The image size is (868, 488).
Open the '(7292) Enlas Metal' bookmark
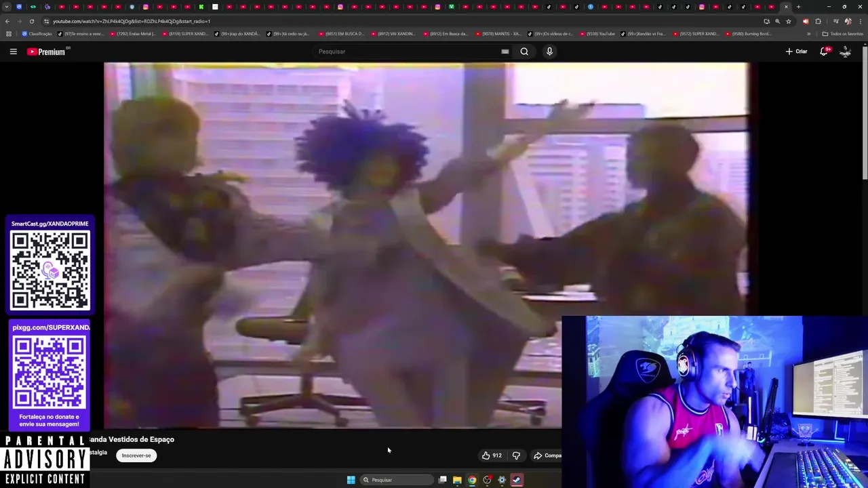tap(133, 34)
